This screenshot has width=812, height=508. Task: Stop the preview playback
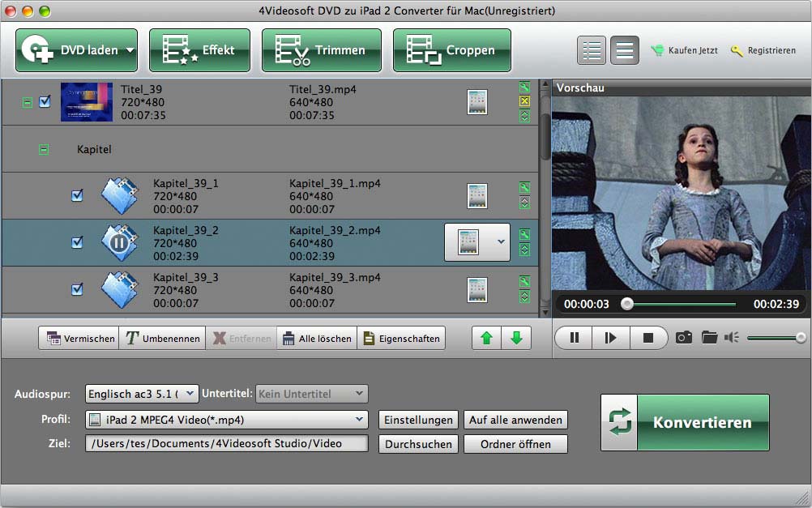[648, 338]
